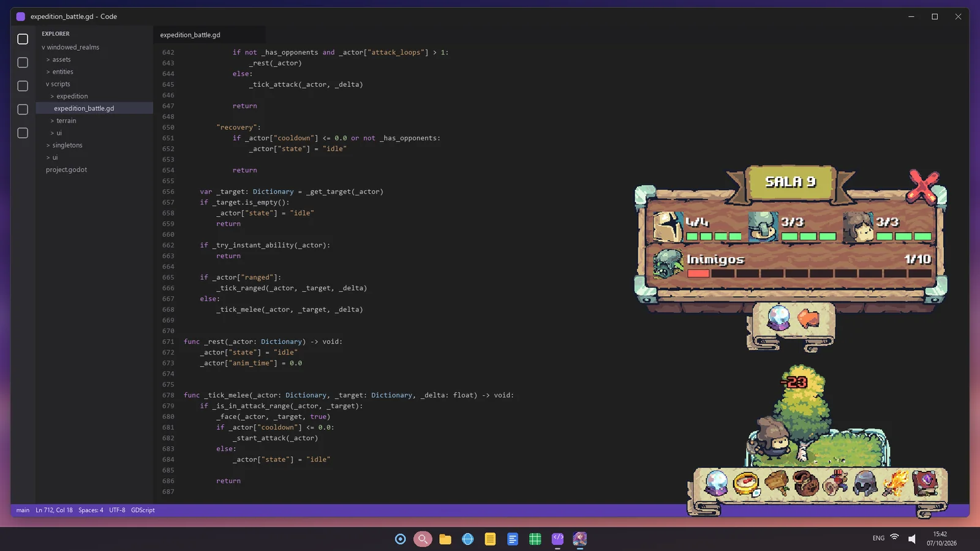Select the GDScript language mode
Screen dimensions: 980x551
[x=143, y=510]
